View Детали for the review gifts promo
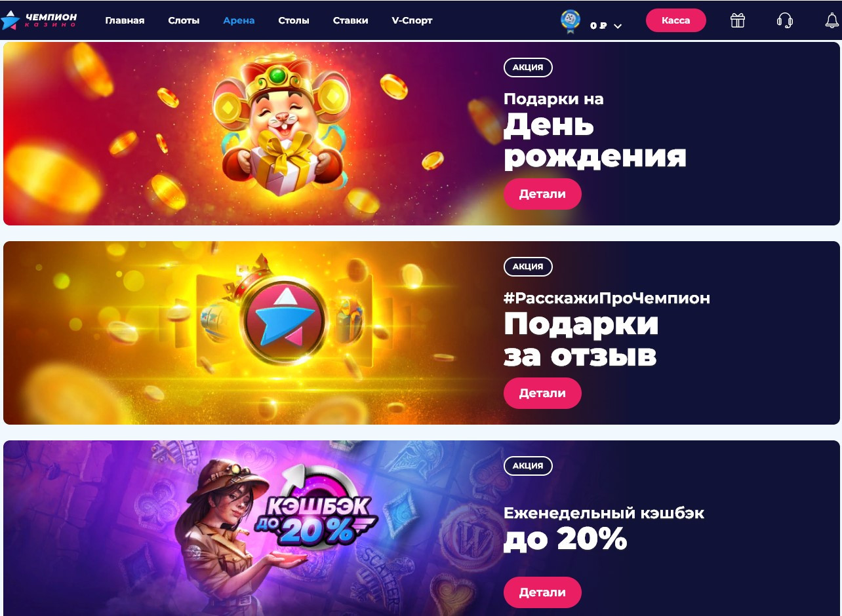Viewport: 842px width, 616px height. pyautogui.click(x=542, y=393)
